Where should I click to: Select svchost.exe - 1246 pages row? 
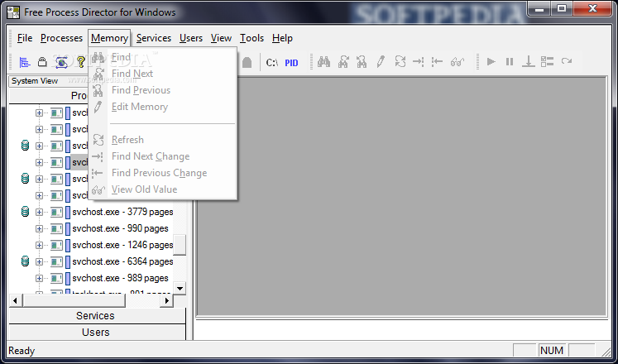click(122, 245)
